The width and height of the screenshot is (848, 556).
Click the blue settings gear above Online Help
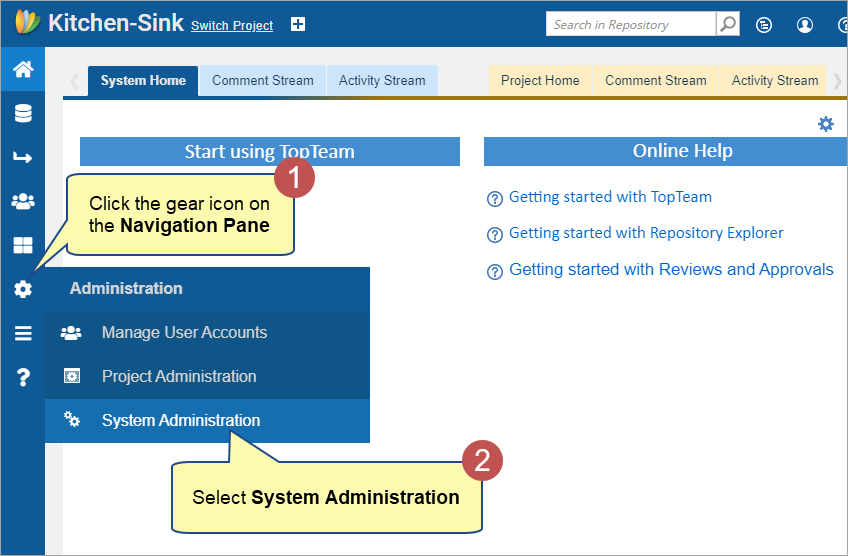tap(825, 124)
